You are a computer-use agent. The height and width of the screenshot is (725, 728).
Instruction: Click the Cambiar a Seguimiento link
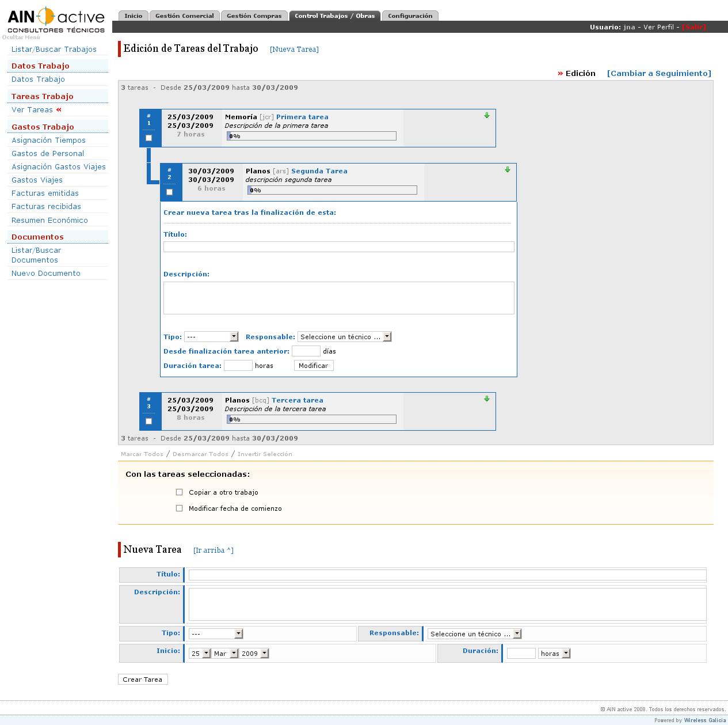tap(659, 73)
